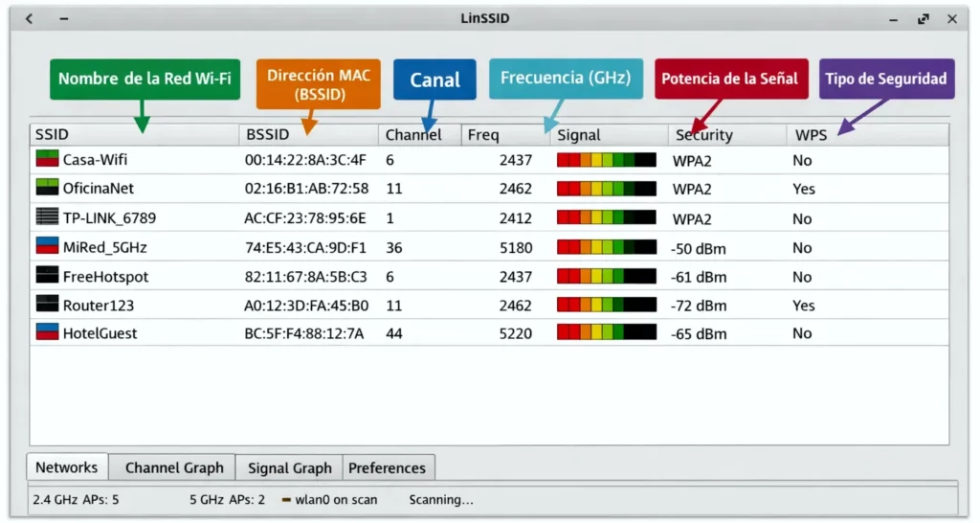This screenshot has height=523, width=980.
Task: Sort by the Signal column header
Action: 609,135
